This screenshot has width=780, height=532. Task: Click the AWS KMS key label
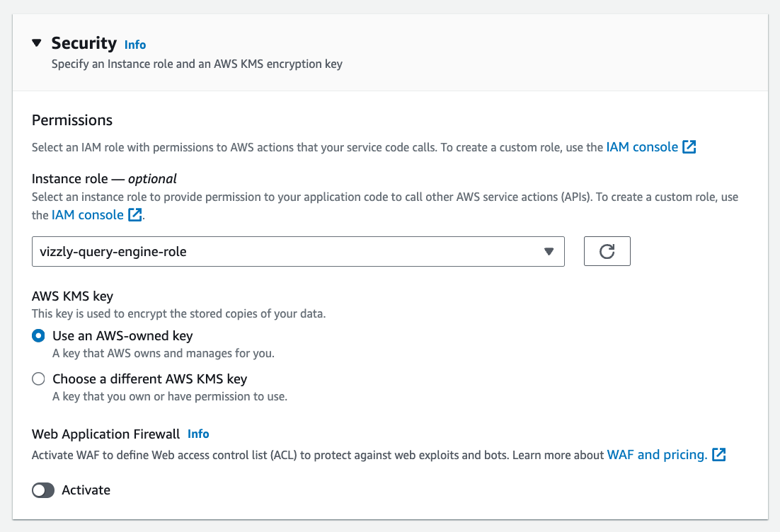click(73, 296)
